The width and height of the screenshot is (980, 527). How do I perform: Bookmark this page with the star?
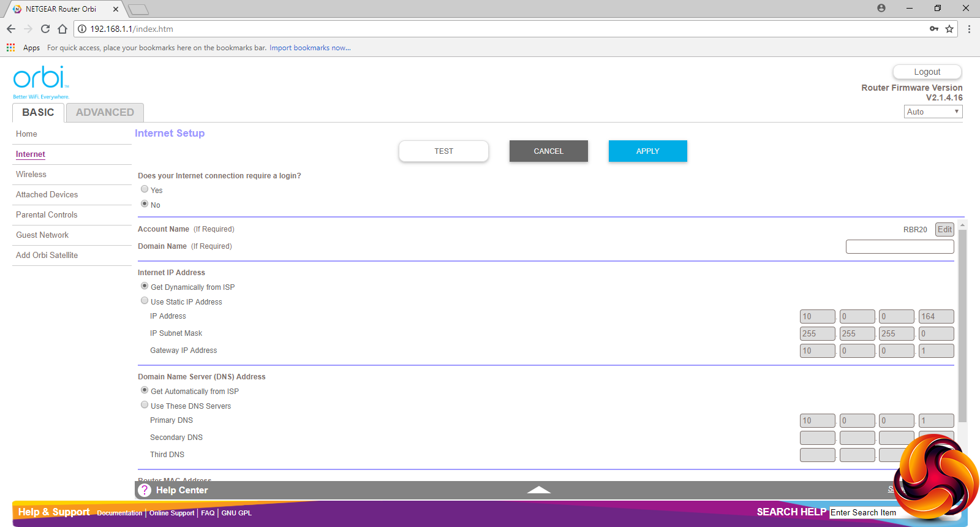point(949,29)
